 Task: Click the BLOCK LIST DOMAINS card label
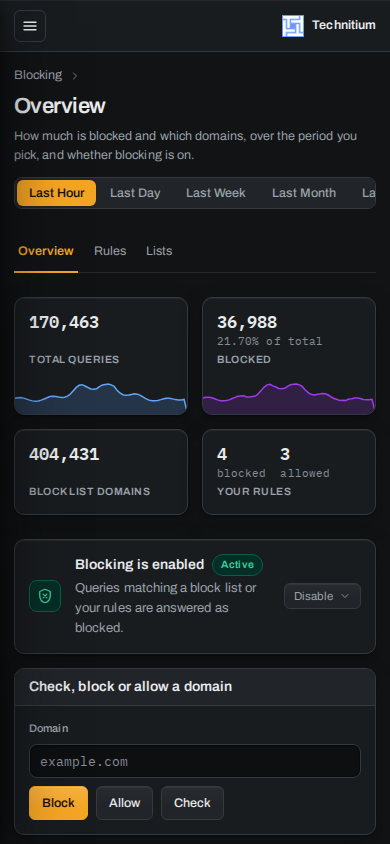coord(90,491)
